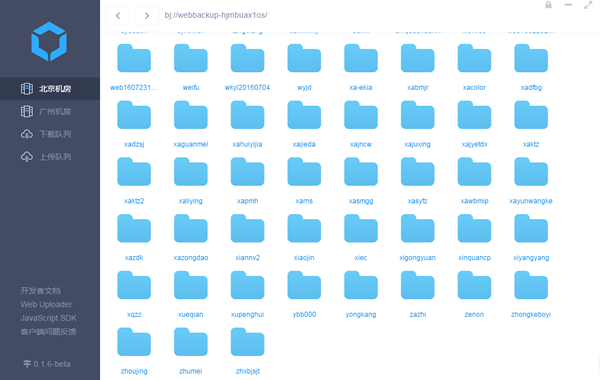
Task: Open the 上传队列 upload queue
Action: 50,157
